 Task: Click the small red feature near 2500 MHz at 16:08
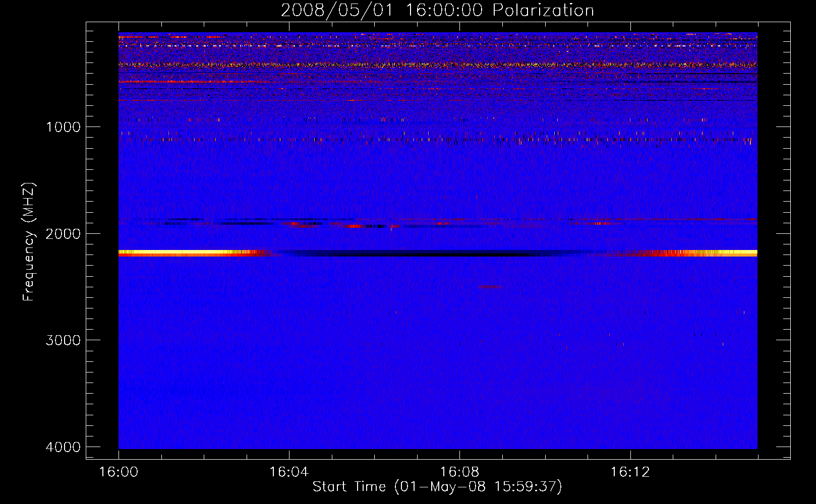pyautogui.click(x=490, y=286)
